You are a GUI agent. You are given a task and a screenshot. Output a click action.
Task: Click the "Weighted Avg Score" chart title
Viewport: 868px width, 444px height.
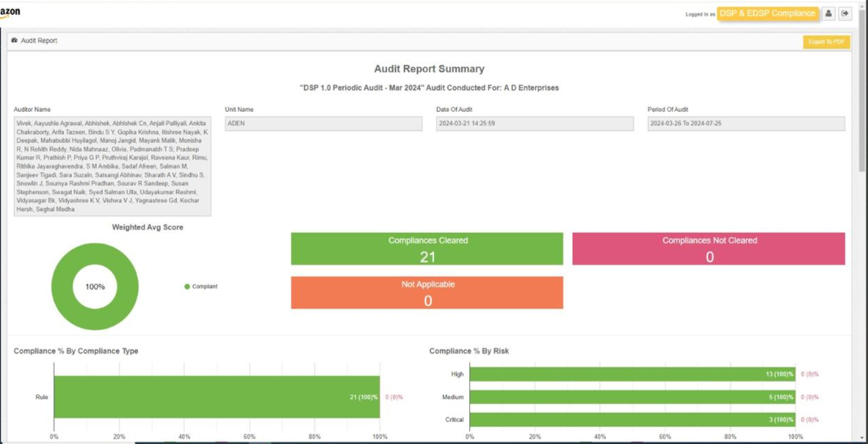tap(148, 227)
